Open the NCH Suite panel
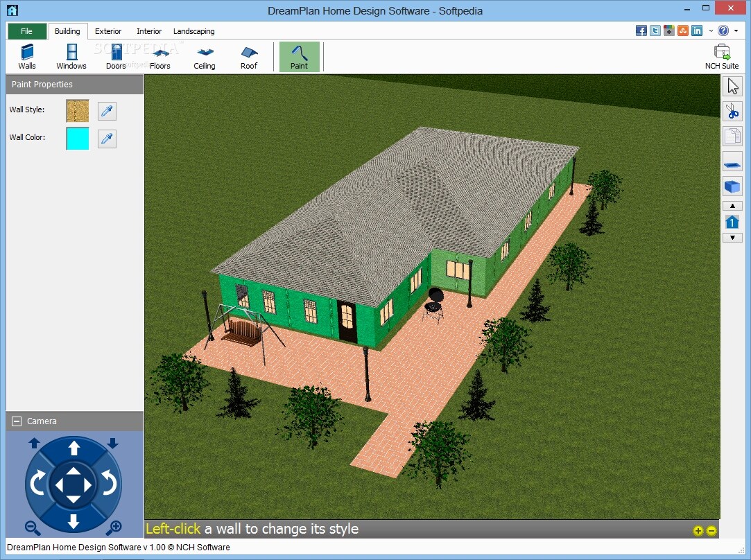This screenshot has height=560, width=751. (721, 55)
